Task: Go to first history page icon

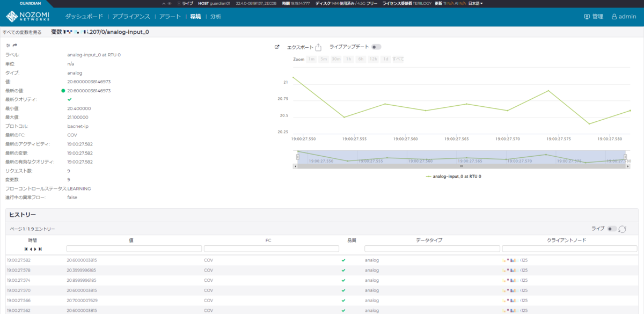Action: click(26, 249)
